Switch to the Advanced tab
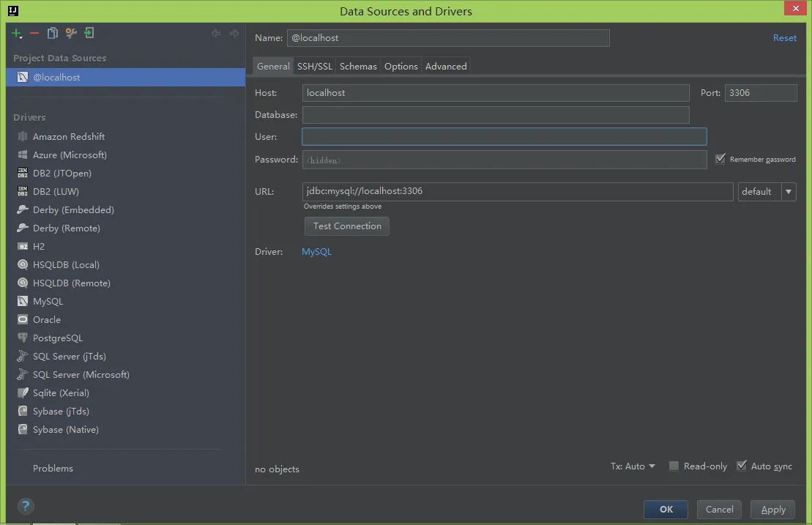812x525 pixels. point(446,67)
